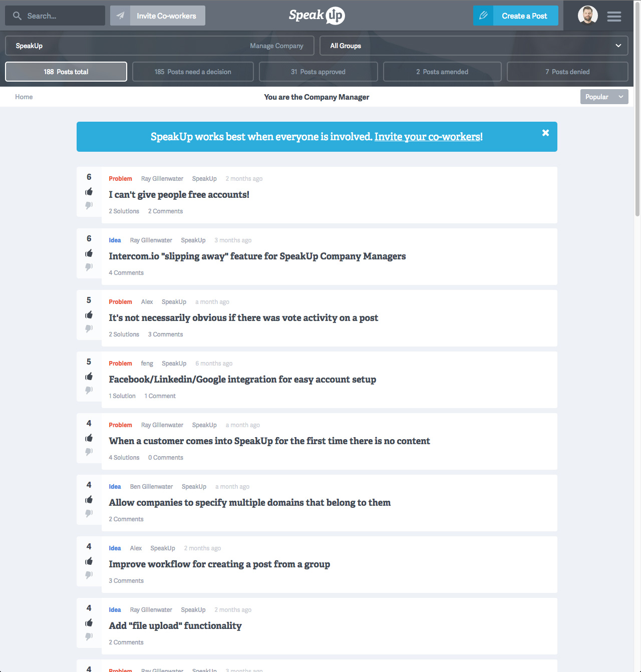Open Facebook/Linkedin/Google integration post title
641x672 pixels.
(x=242, y=379)
